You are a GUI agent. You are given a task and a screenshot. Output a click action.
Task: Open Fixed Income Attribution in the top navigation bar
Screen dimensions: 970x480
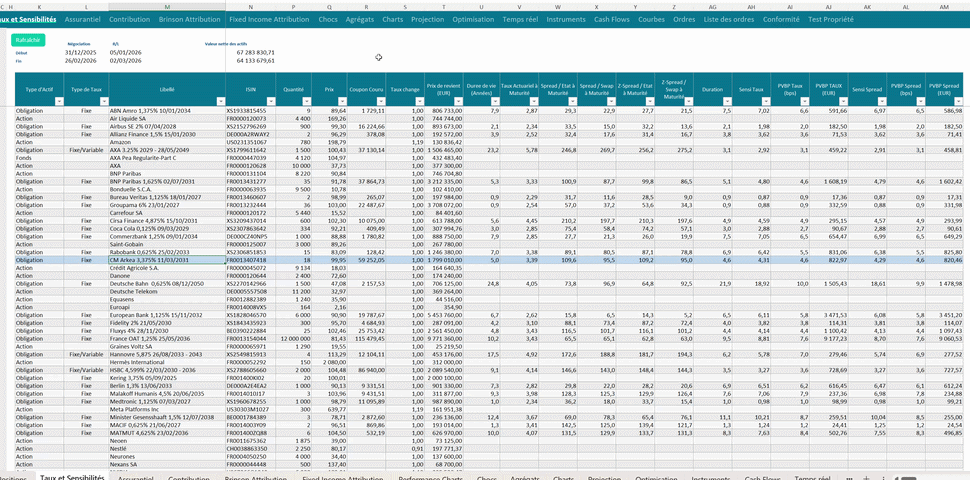(x=269, y=19)
